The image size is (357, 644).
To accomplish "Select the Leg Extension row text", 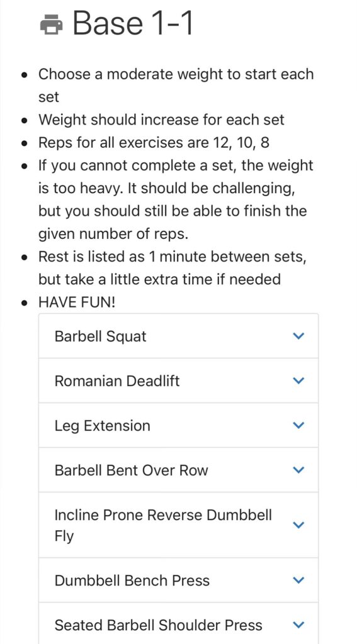I will pyautogui.click(x=103, y=426).
